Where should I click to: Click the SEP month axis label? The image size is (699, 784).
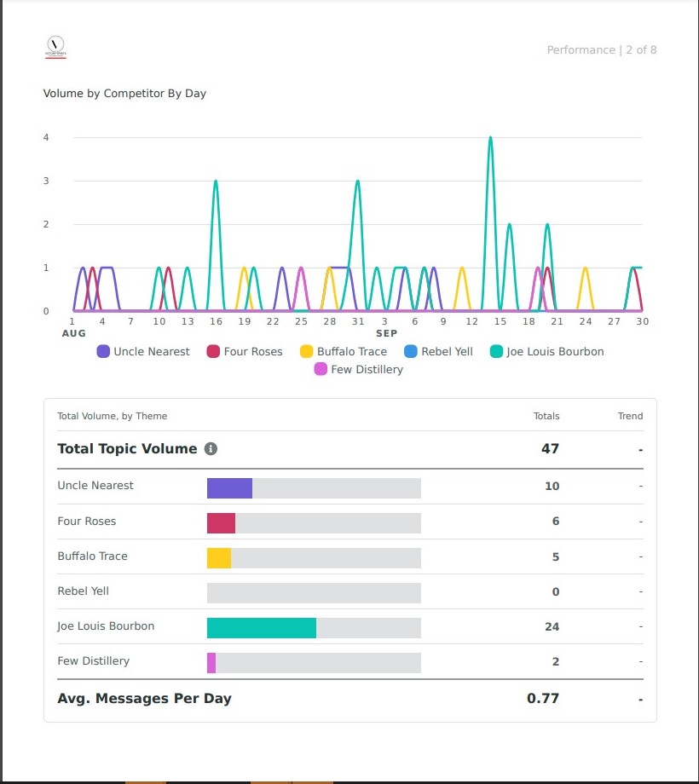click(386, 333)
